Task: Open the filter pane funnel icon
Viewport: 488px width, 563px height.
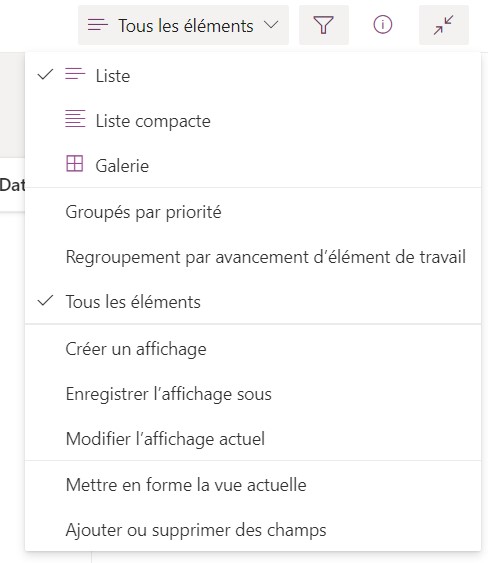Action: [324, 25]
